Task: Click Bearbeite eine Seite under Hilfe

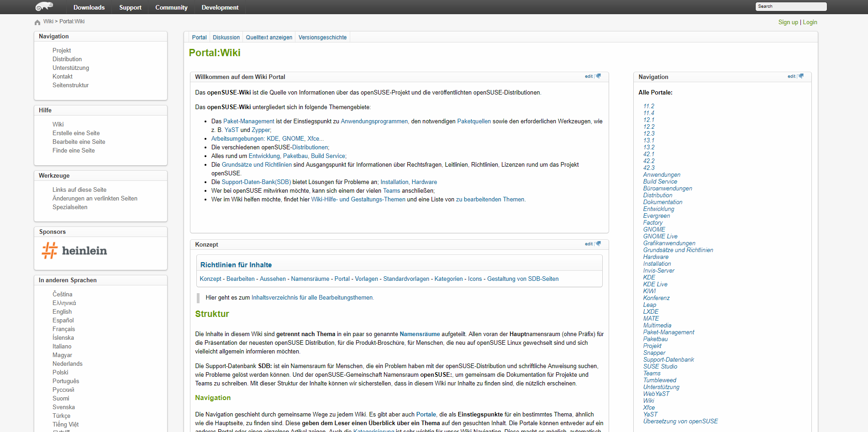Action: [79, 142]
